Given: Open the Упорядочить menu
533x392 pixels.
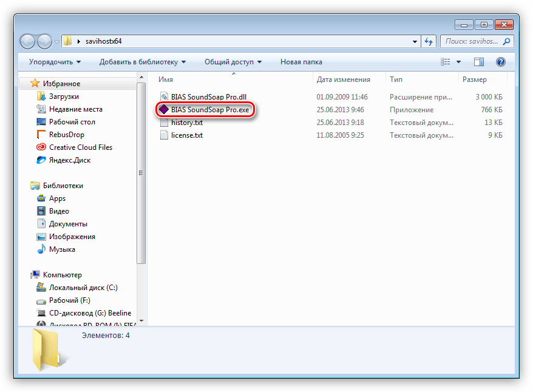Looking at the screenshot, I should point(55,62).
